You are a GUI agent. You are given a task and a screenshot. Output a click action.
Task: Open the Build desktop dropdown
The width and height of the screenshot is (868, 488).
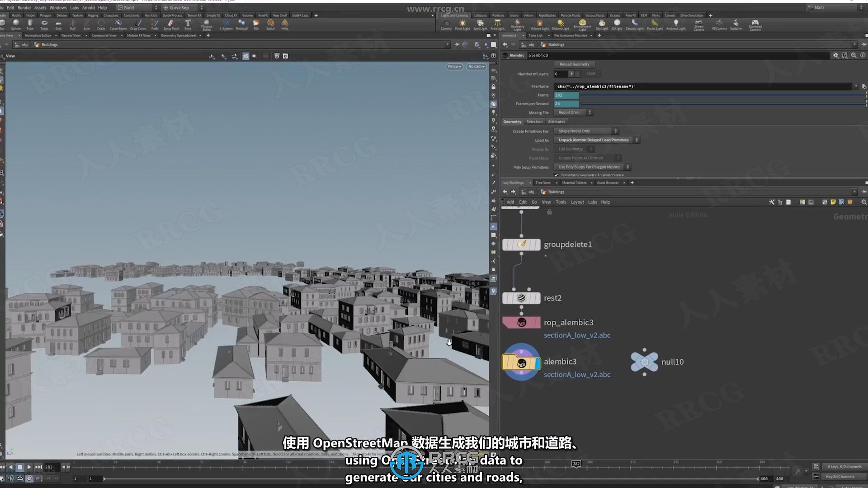pos(137,8)
